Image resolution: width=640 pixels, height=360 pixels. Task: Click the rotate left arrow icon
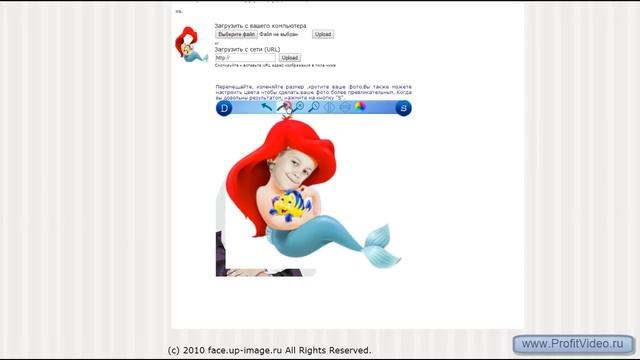[x=267, y=107]
